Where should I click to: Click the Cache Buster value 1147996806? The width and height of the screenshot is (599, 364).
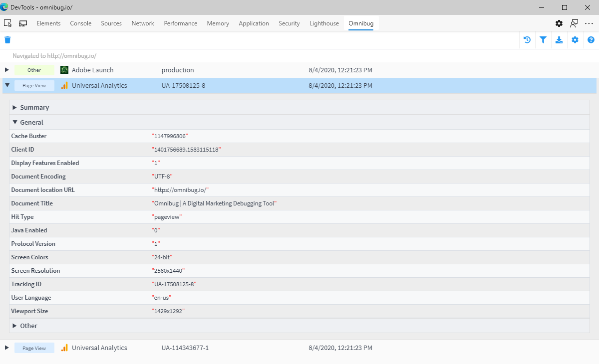pyautogui.click(x=170, y=136)
